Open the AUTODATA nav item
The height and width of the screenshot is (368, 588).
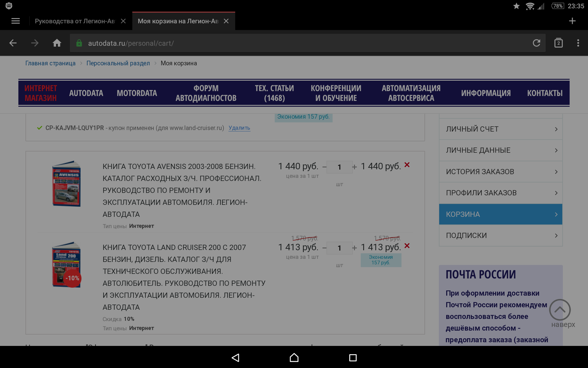coord(86,93)
